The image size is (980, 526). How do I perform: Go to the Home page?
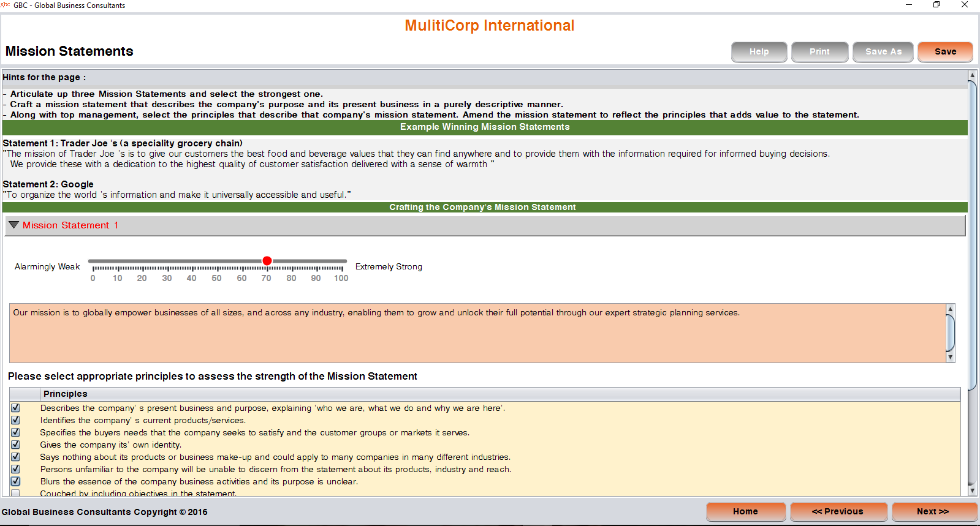745,511
